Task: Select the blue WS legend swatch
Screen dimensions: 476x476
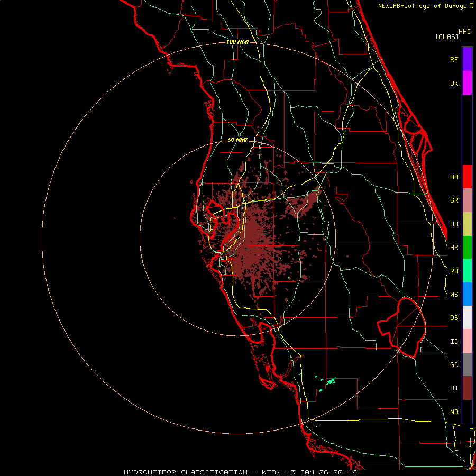Action: 467,294
